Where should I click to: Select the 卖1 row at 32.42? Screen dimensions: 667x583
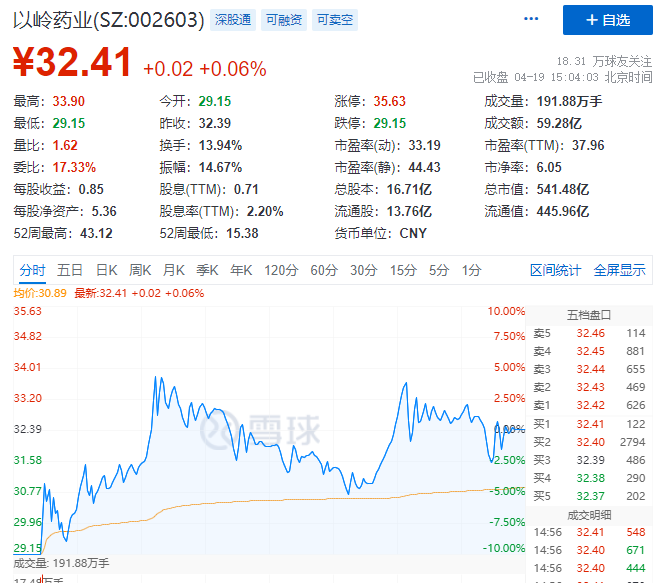(589, 405)
